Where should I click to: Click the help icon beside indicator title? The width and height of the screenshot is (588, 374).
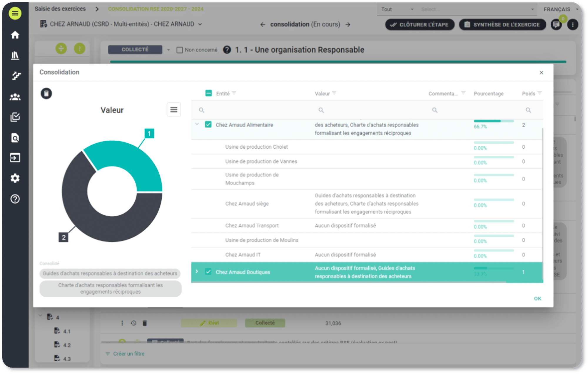click(x=227, y=50)
